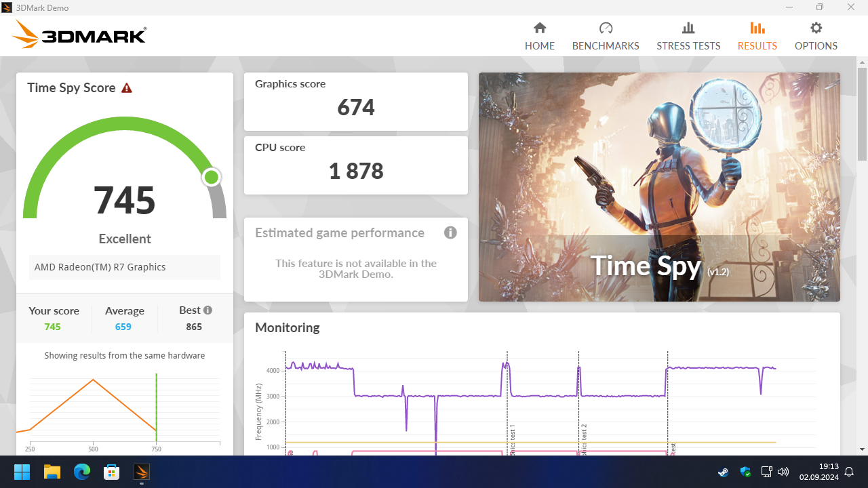This screenshot has width=868, height=488.
Task: Open the volume control in the system tray
Action: point(783,471)
